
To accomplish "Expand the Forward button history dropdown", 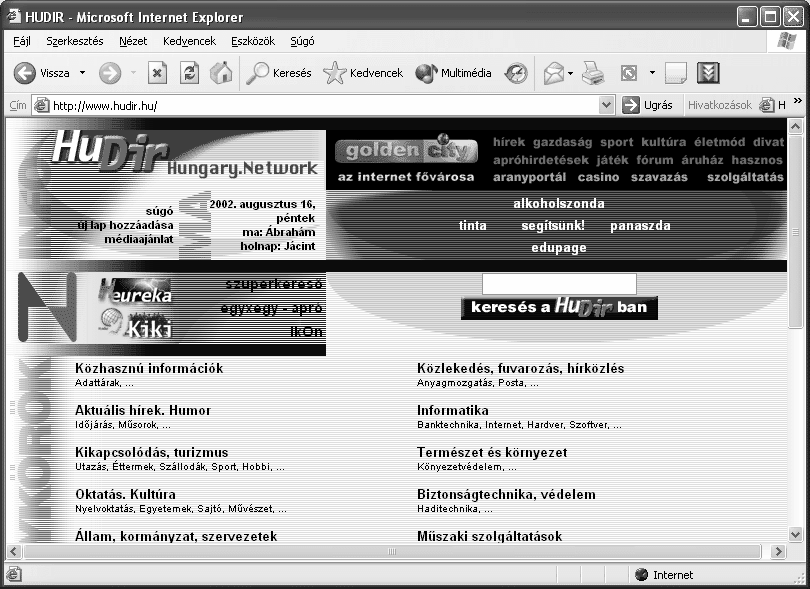I will [x=133, y=73].
